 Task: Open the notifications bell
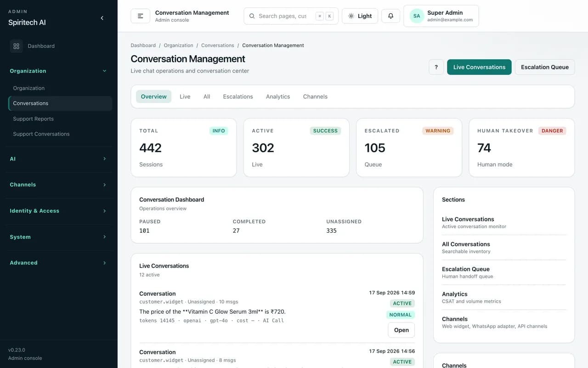391,16
